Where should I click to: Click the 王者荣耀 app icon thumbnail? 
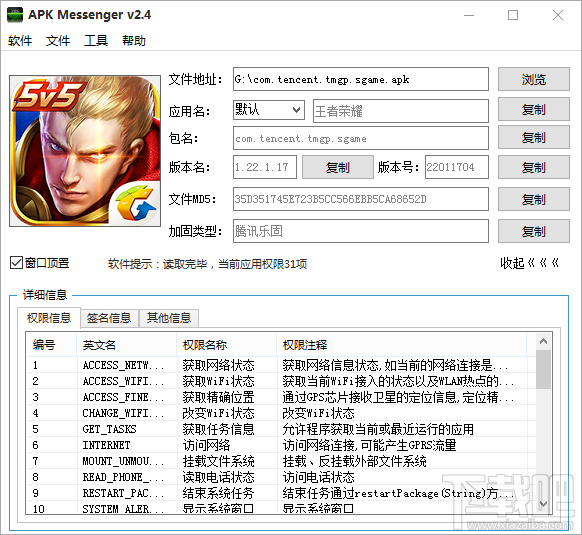click(85, 151)
